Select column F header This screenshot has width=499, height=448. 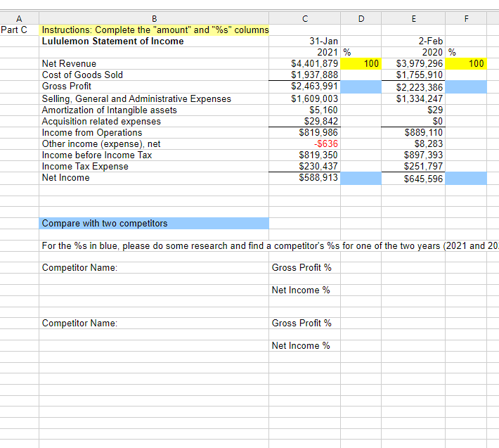466,18
